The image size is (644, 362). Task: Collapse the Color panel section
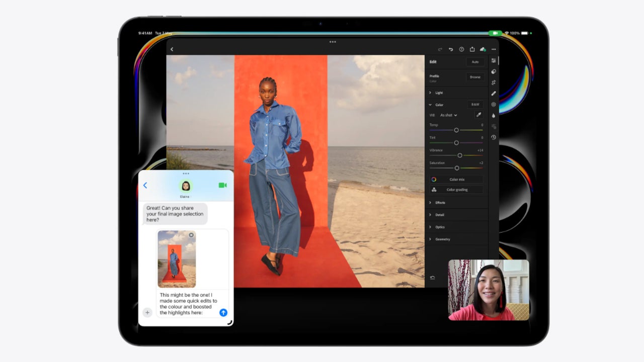(431, 105)
